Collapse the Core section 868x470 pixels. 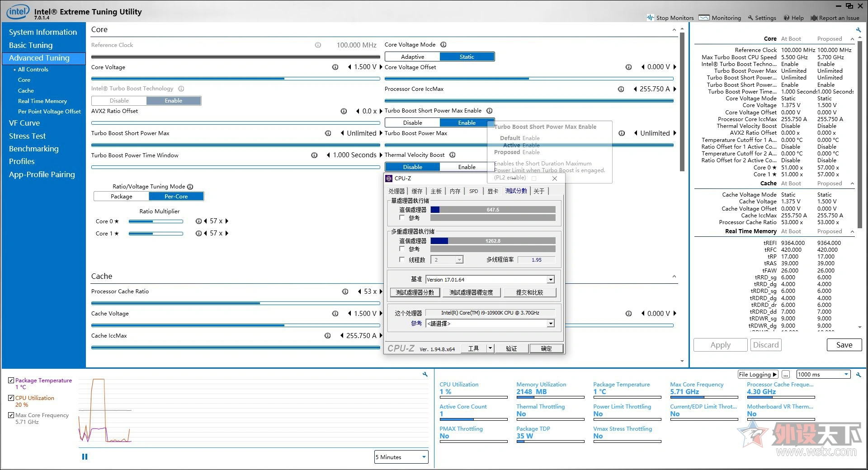[674, 30]
